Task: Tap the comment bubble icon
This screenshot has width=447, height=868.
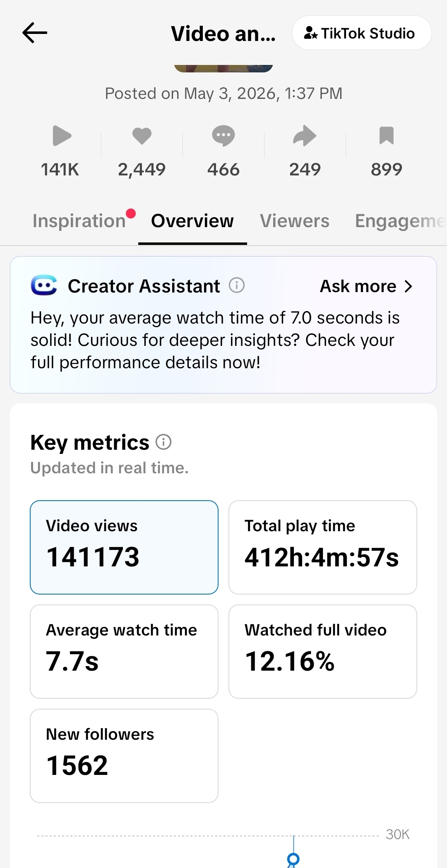Action: click(223, 136)
